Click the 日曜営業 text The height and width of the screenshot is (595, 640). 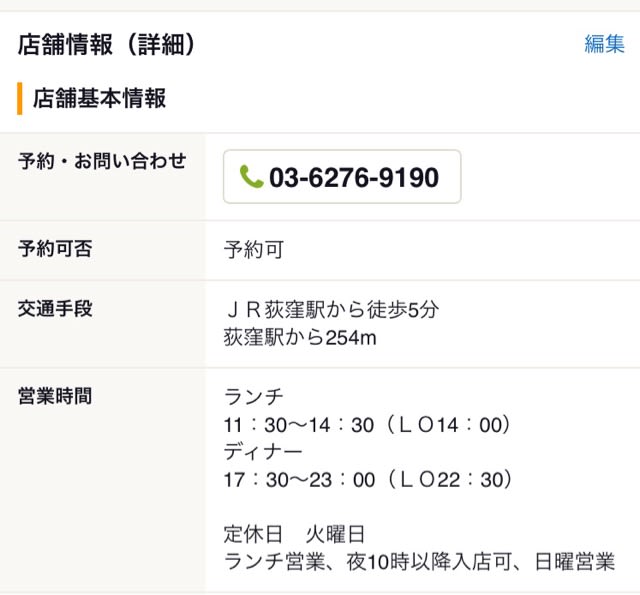coord(575,562)
